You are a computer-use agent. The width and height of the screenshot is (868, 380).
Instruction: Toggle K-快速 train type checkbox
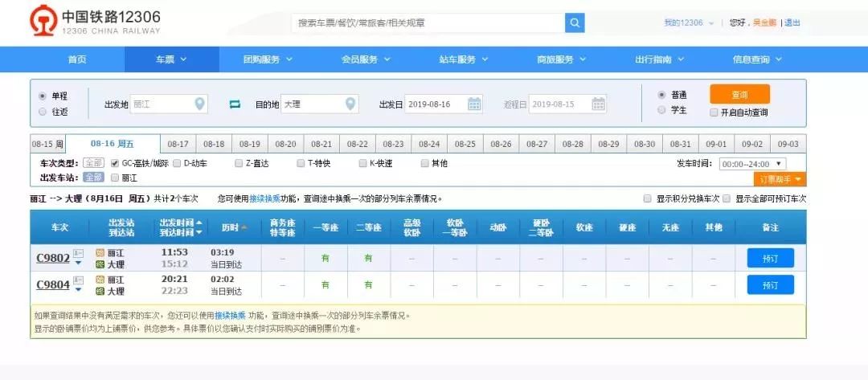[362, 163]
